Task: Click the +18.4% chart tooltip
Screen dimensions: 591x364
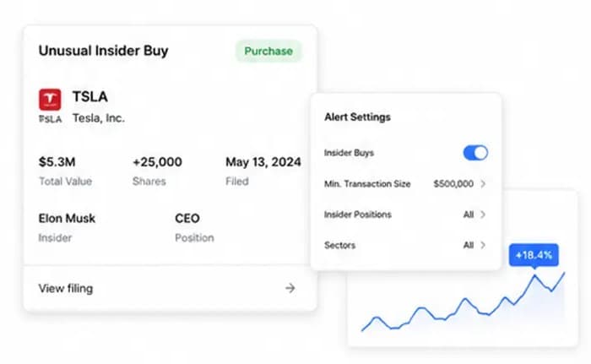Action: point(534,255)
